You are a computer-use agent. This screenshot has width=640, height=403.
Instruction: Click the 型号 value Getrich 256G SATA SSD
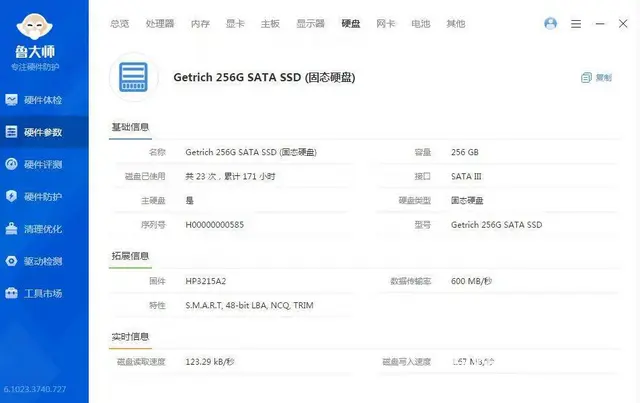point(496,225)
